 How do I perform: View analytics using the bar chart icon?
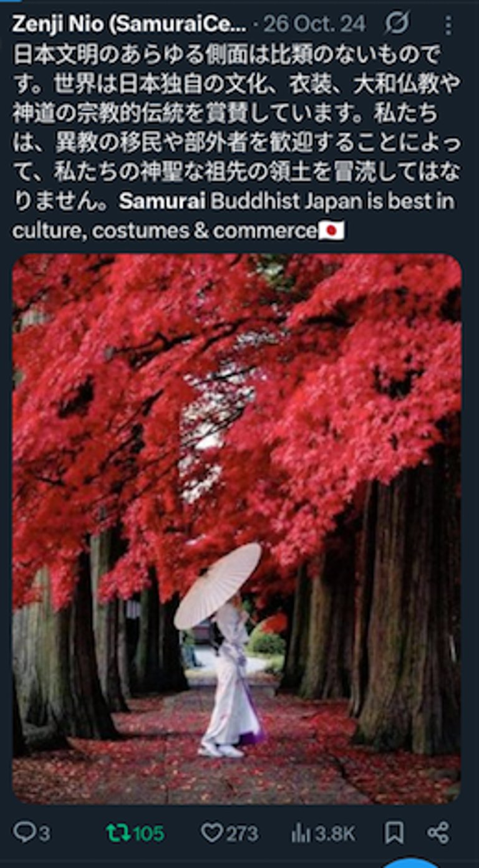[x=301, y=833]
